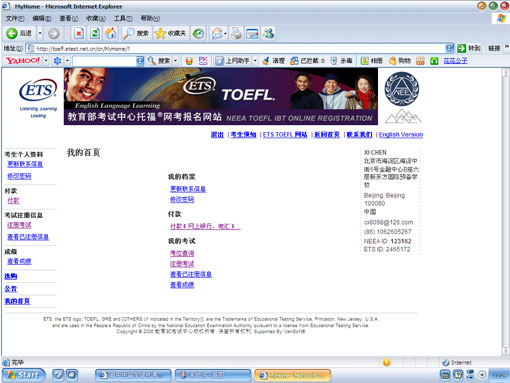Expand the Yahoo toolbar logo dropdown

(x=46, y=61)
